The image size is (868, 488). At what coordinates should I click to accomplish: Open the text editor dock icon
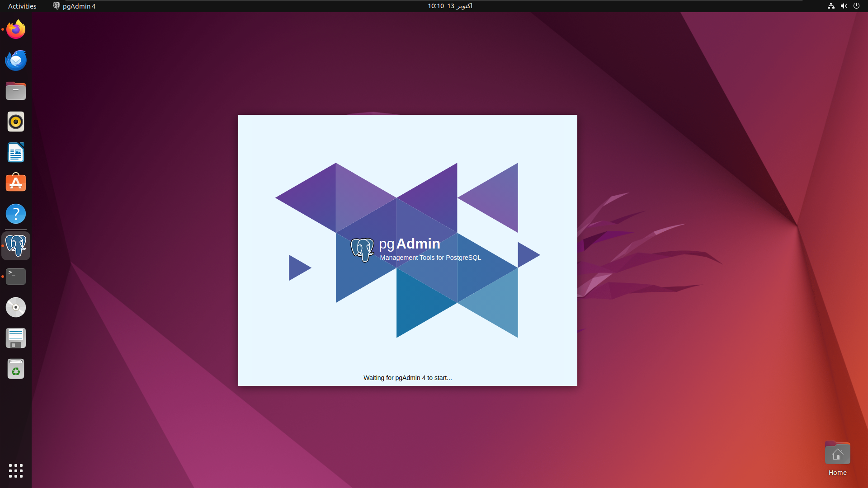tap(16, 338)
